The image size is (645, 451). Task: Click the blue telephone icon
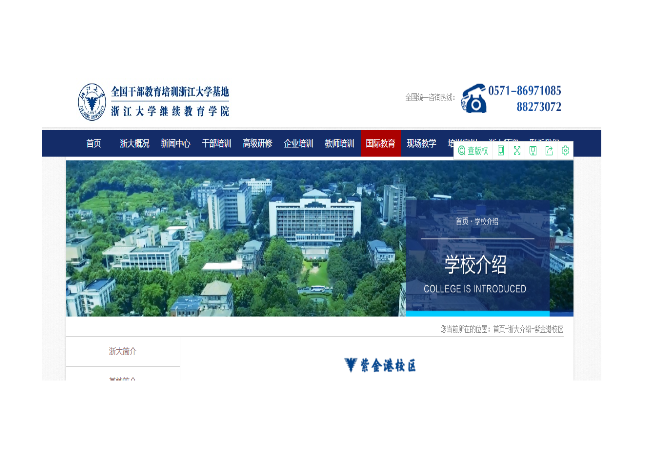473,99
